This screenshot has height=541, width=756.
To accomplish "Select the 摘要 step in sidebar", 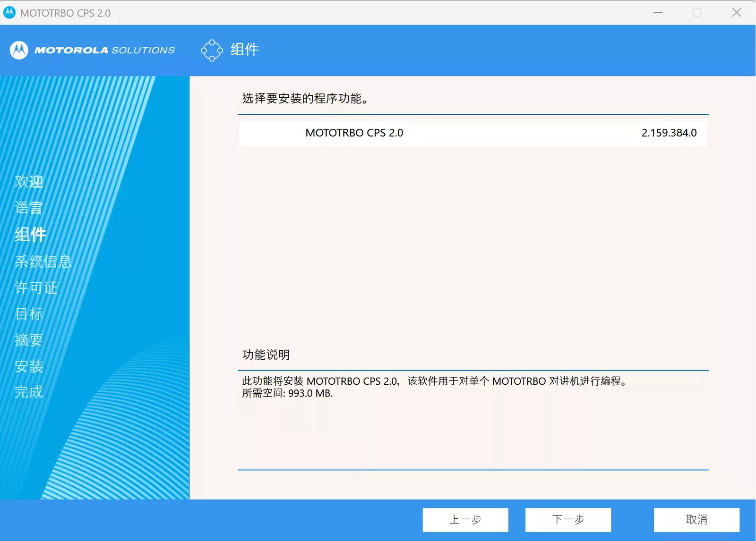I will pyautogui.click(x=29, y=340).
